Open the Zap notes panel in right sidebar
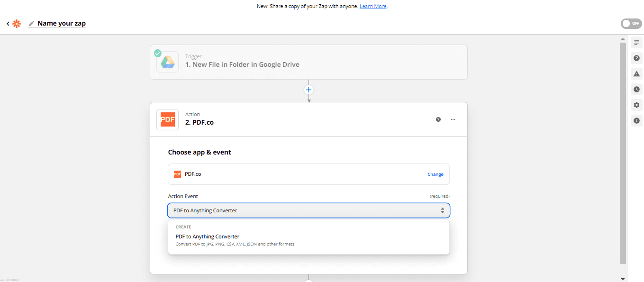The image size is (644, 282). 636,42
